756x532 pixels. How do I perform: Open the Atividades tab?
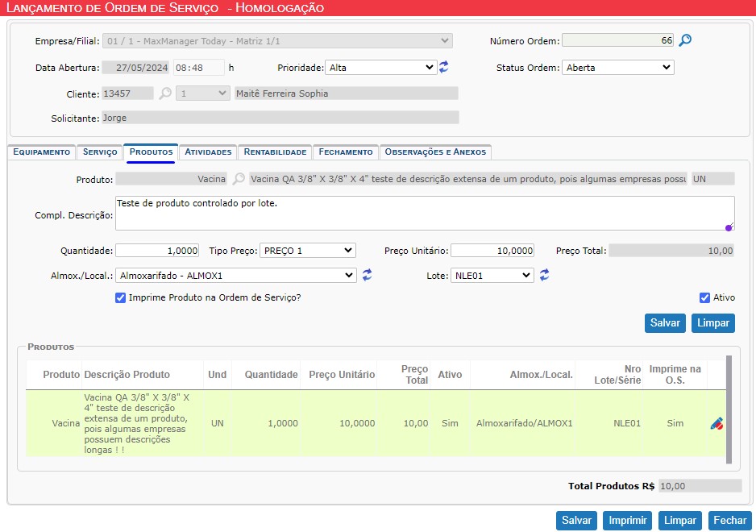(x=208, y=152)
